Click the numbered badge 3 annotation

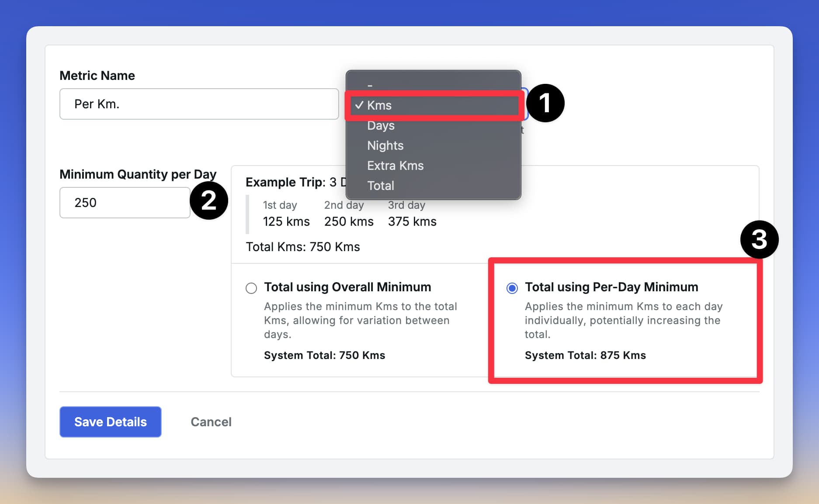759,240
